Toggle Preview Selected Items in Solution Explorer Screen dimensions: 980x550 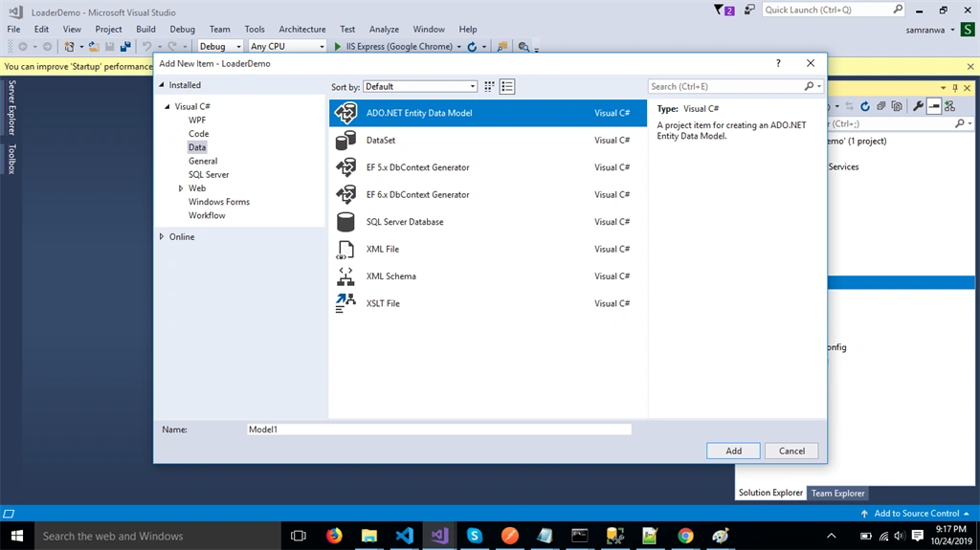tap(934, 107)
